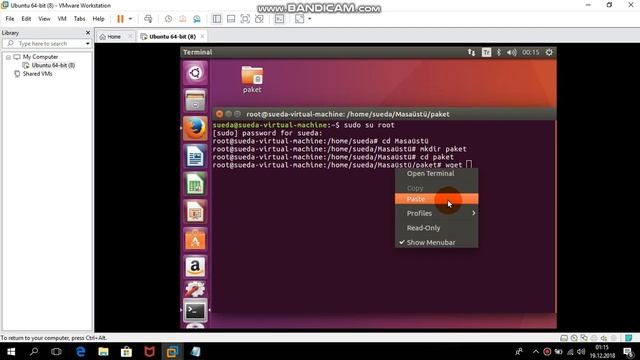Click the Send Ctrl+Alt+Del toolbar icon
The image size is (640, 360).
coord(148,19)
